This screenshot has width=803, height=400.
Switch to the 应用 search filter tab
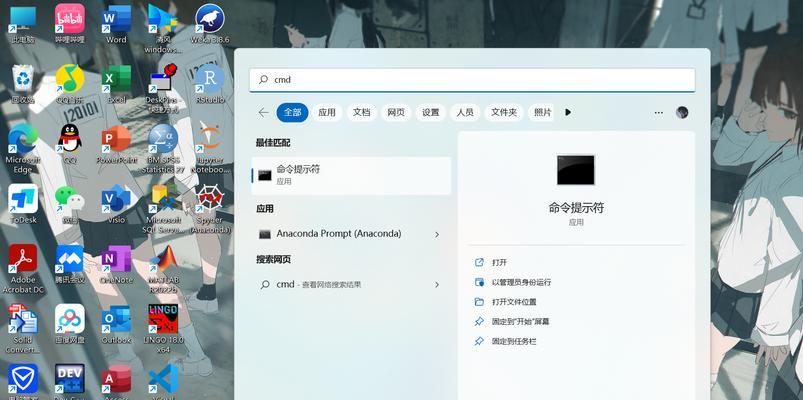click(x=327, y=112)
